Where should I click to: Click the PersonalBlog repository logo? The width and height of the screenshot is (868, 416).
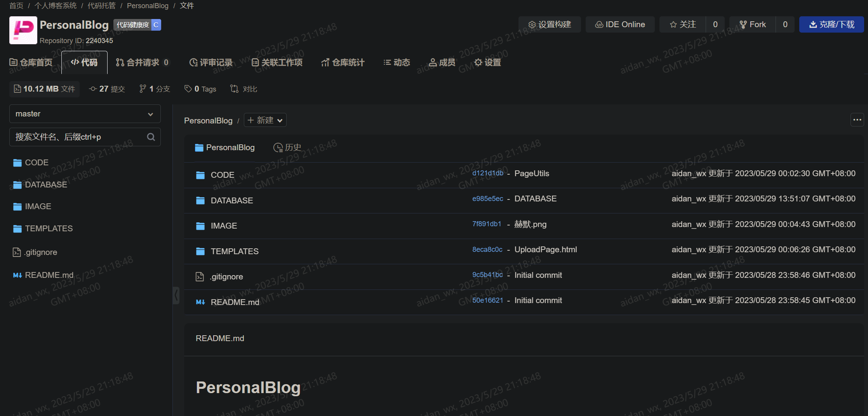point(23,30)
